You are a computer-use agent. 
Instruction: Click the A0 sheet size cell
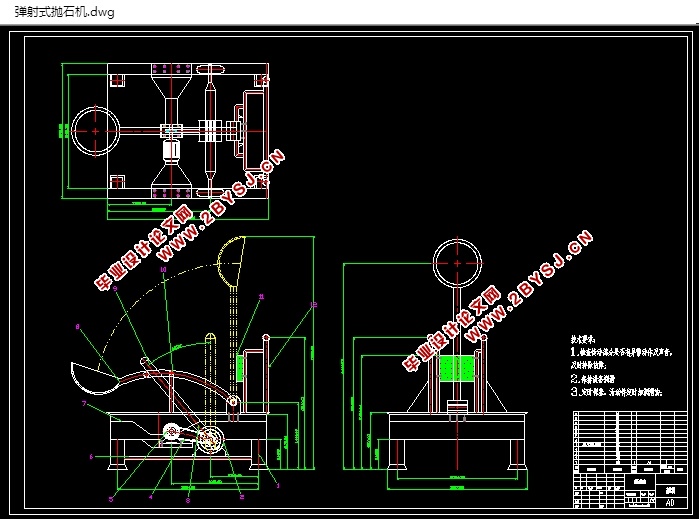coord(667,501)
